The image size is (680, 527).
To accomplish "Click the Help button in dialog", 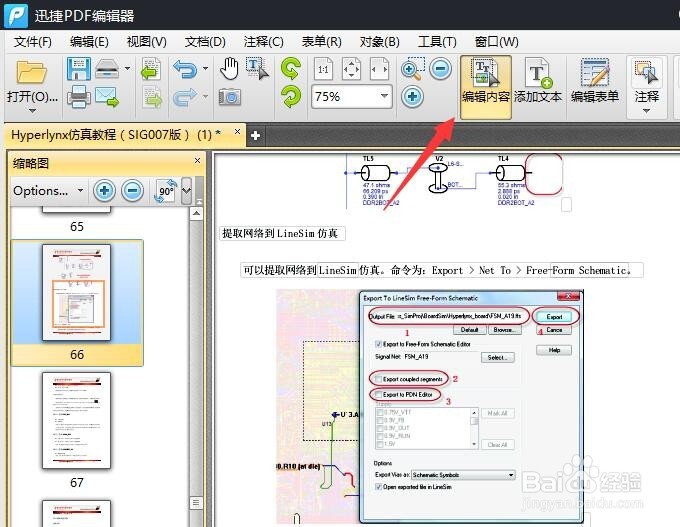I will click(554, 350).
